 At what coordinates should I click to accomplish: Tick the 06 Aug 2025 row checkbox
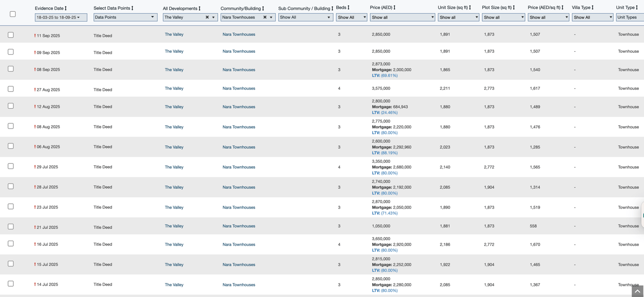11,146
